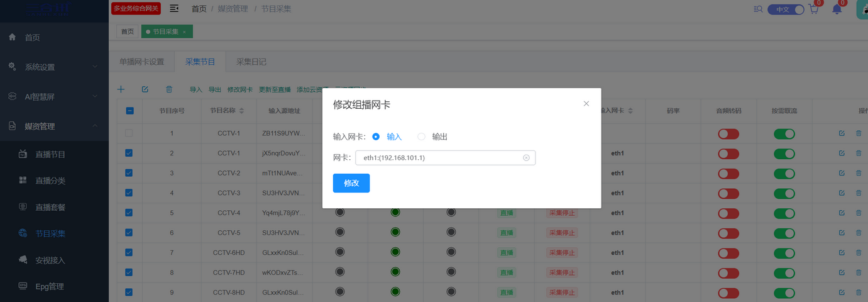
Task: Select the 输出 radio option
Action: (x=422, y=137)
